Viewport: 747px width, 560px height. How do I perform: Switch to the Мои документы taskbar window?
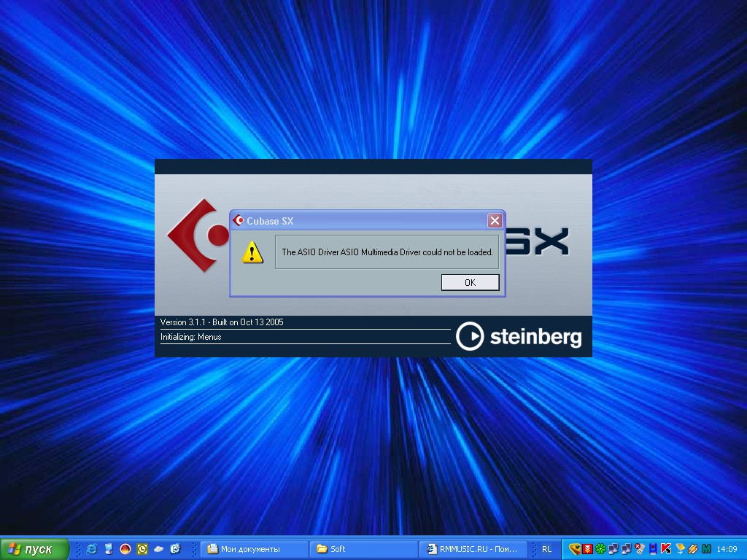tap(255, 549)
